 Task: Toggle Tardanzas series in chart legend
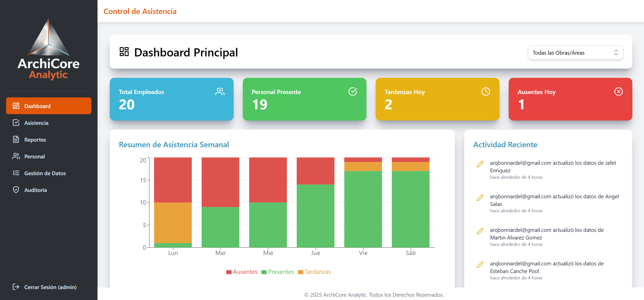click(314, 272)
